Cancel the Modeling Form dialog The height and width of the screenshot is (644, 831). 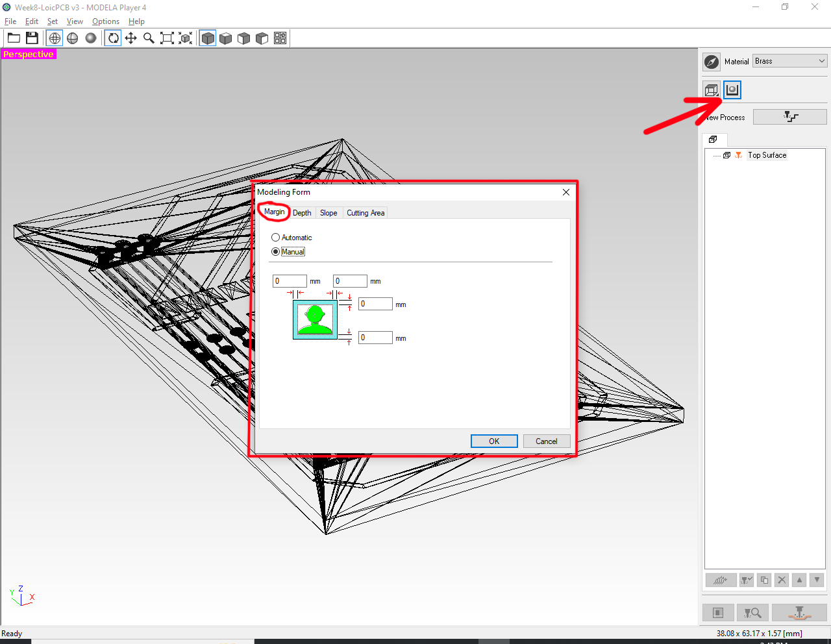pos(547,441)
